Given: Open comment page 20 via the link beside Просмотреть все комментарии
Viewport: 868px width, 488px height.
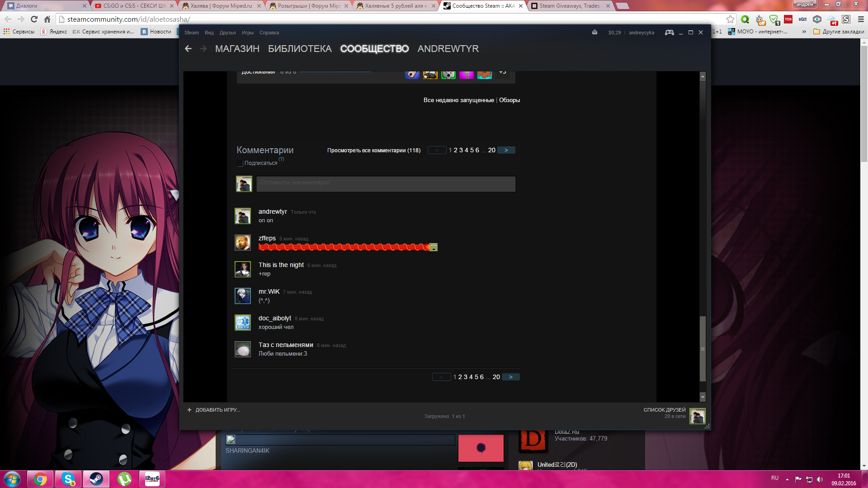Looking at the screenshot, I should click(492, 150).
